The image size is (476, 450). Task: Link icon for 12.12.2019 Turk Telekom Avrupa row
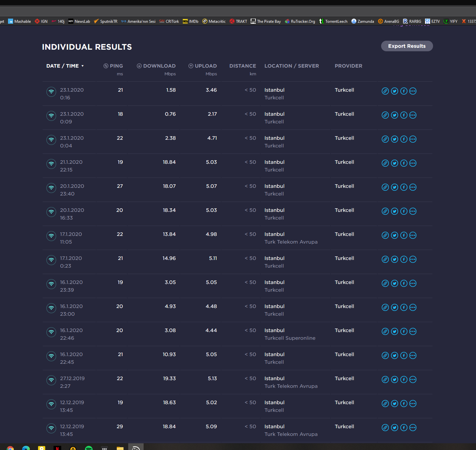(x=385, y=428)
